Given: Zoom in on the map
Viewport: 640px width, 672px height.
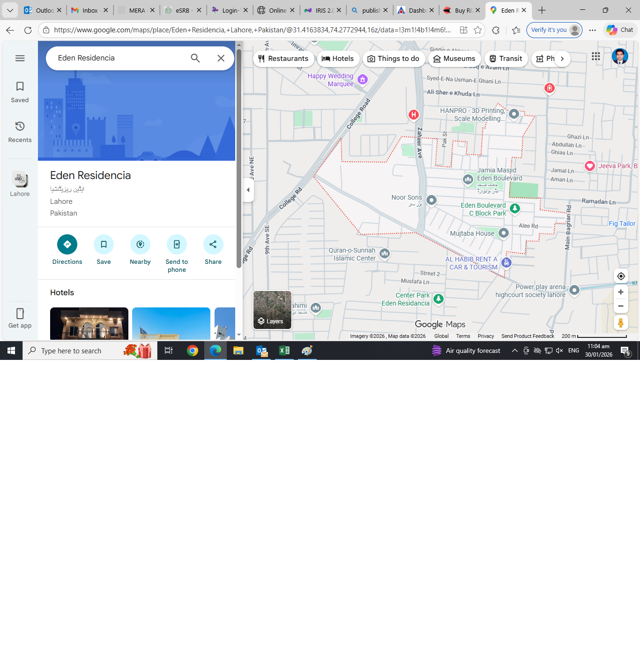Looking at the screenshot, I should [x=621, y=292].
